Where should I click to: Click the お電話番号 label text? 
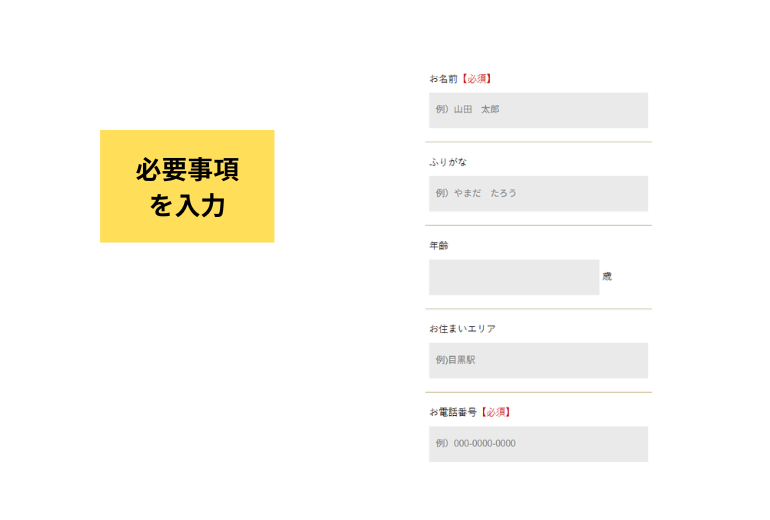tap(453, 412)
